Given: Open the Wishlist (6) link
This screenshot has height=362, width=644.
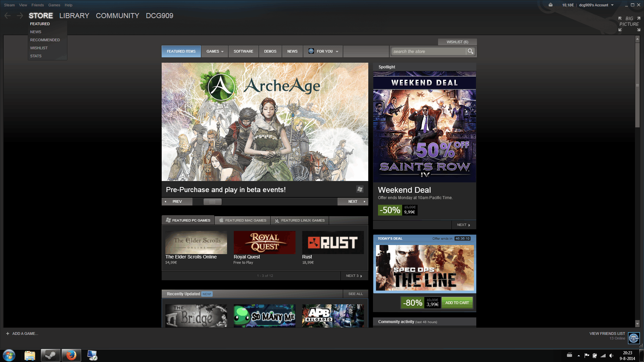Looking at the screenshot, I should click(457, 42).
